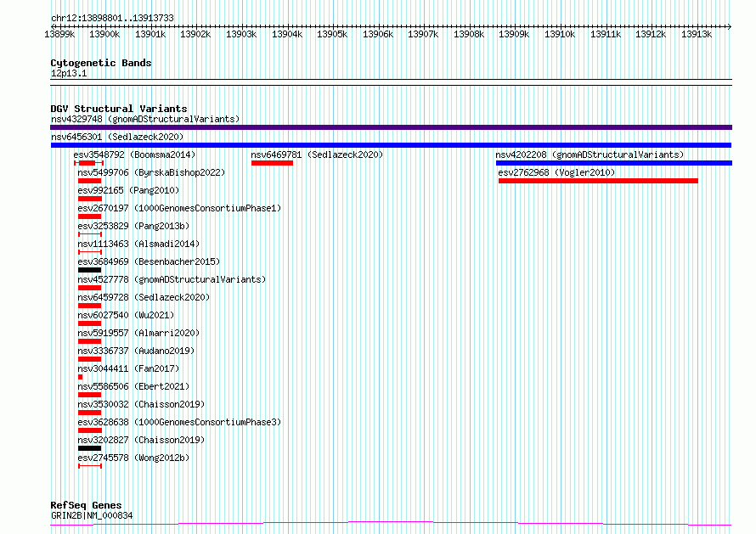The width and height of the screenshot is (756, 534).
Task: Click the nsv6027540 red variant bar
Action: click(x=89, y=323)
